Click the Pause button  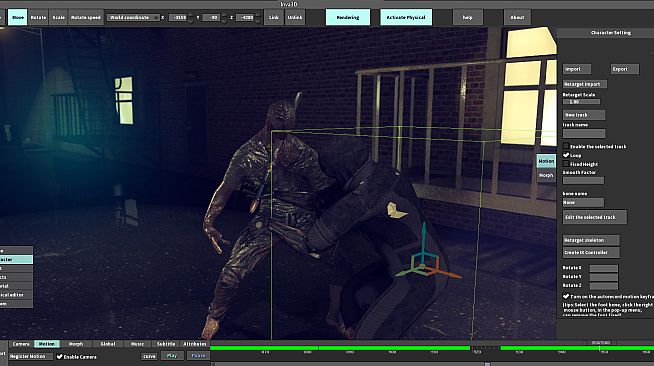pos(199,356)
